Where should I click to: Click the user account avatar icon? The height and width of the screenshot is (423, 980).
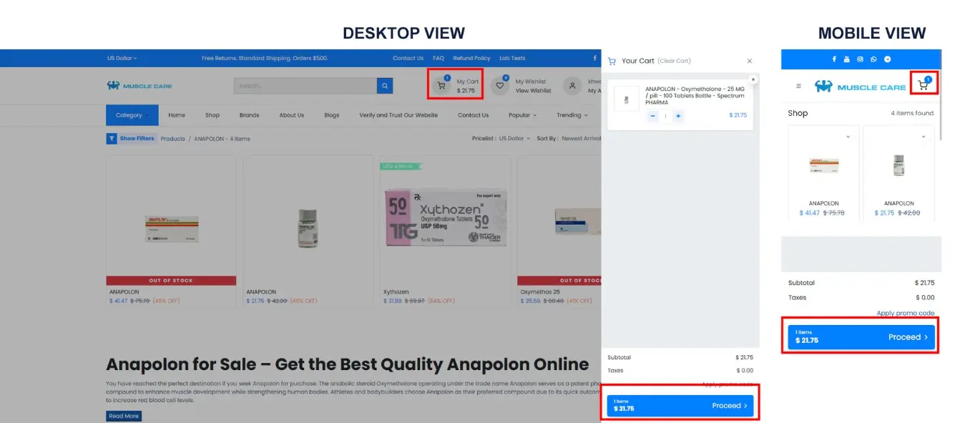click(x=572, y=86)
